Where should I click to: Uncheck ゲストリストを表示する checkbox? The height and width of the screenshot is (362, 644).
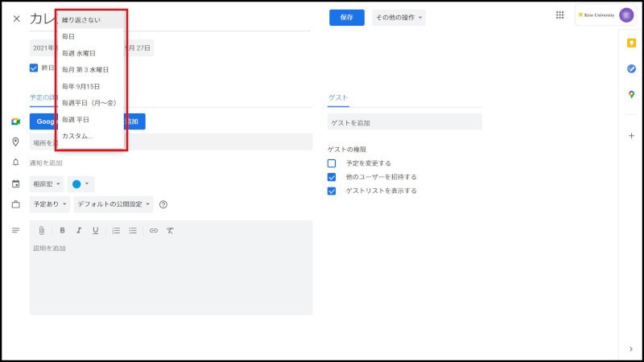coord(332,191)
